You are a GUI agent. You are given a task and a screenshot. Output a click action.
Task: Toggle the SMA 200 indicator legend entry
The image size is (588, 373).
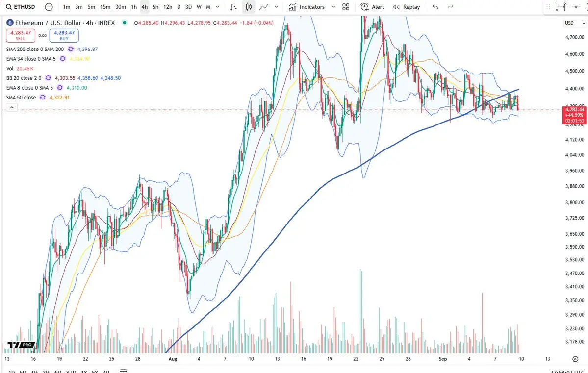coord(35,49)
